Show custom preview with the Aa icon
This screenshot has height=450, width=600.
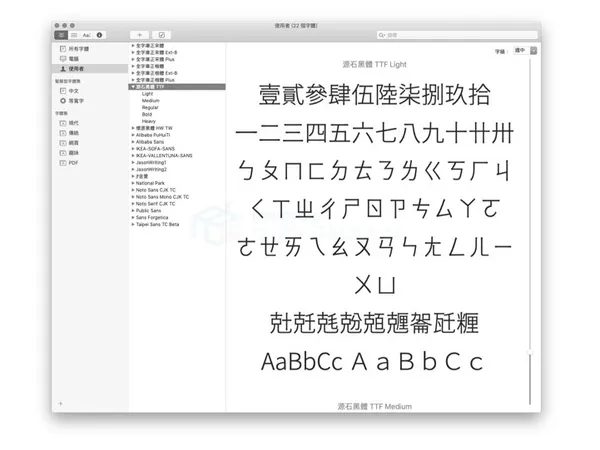pos(86,35)
